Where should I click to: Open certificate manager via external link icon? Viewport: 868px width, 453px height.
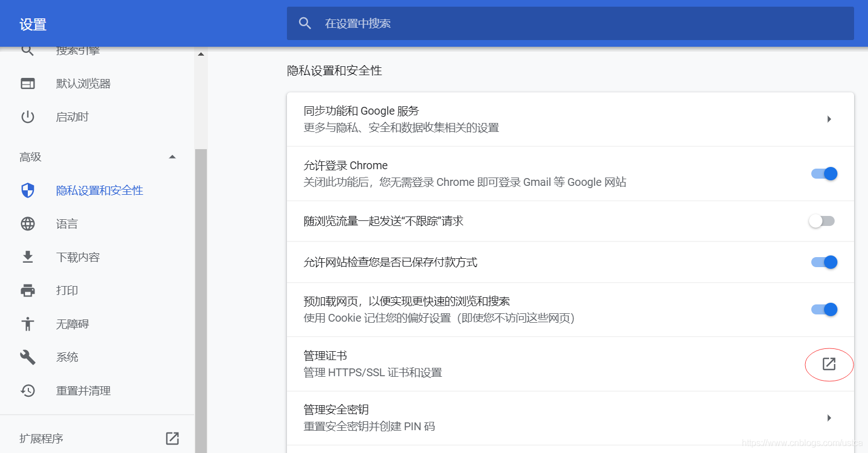coord(829,364)
